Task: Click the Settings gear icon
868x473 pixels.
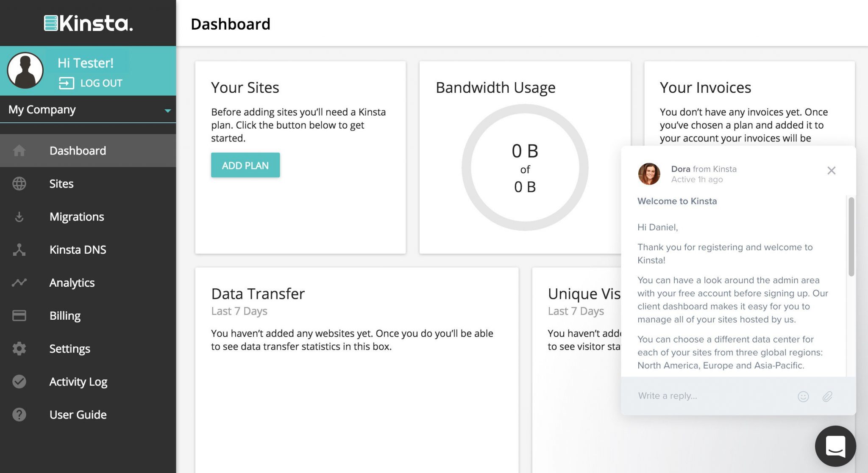Action: tap(19, 349)
